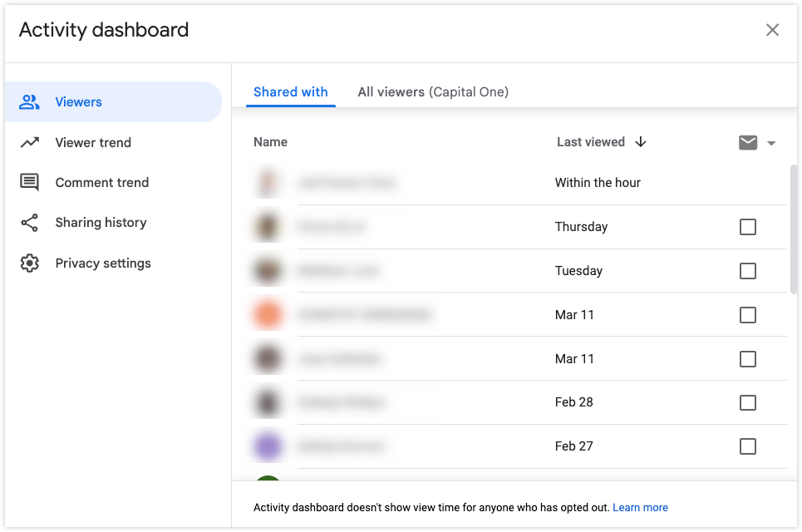Toggle the Last viewed sort arrow
Image resolution: width=802 pixels, height=532 pixels.
641,142
